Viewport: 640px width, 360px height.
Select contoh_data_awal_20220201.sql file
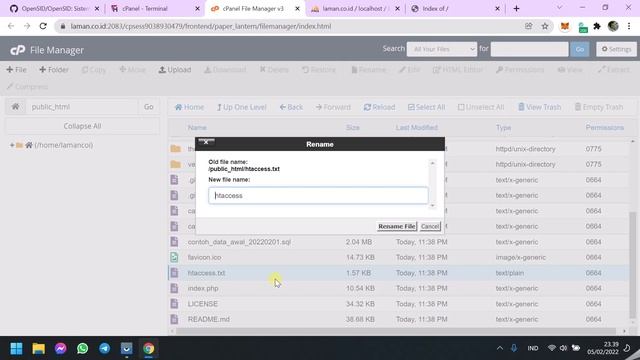pos(398,242)
